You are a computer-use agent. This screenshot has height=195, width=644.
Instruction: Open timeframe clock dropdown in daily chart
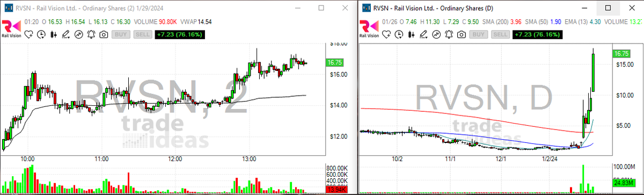[x=398, y=34]
